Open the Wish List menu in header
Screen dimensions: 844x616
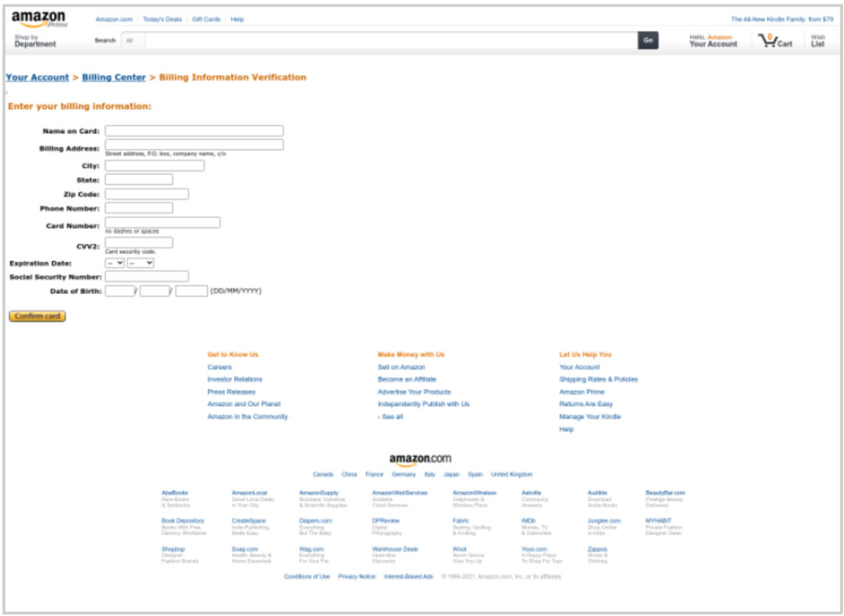tap(817, 41)
